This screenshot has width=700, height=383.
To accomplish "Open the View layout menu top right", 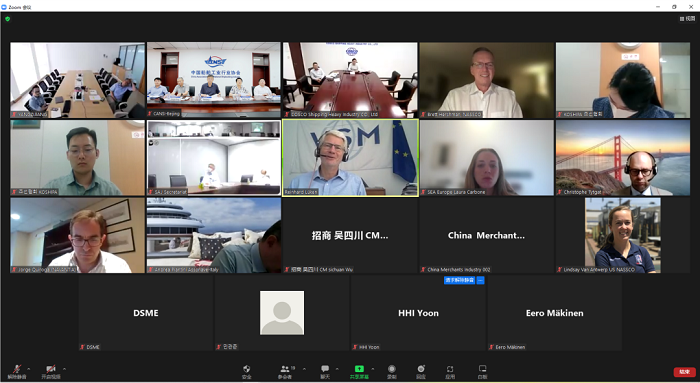I will pos(688,19).
